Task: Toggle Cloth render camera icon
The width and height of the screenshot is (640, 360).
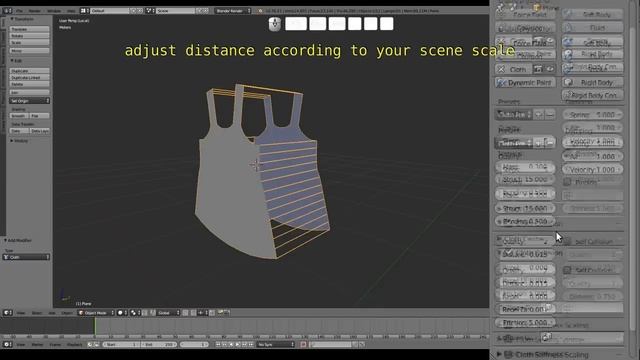Action: click(538, 69)
